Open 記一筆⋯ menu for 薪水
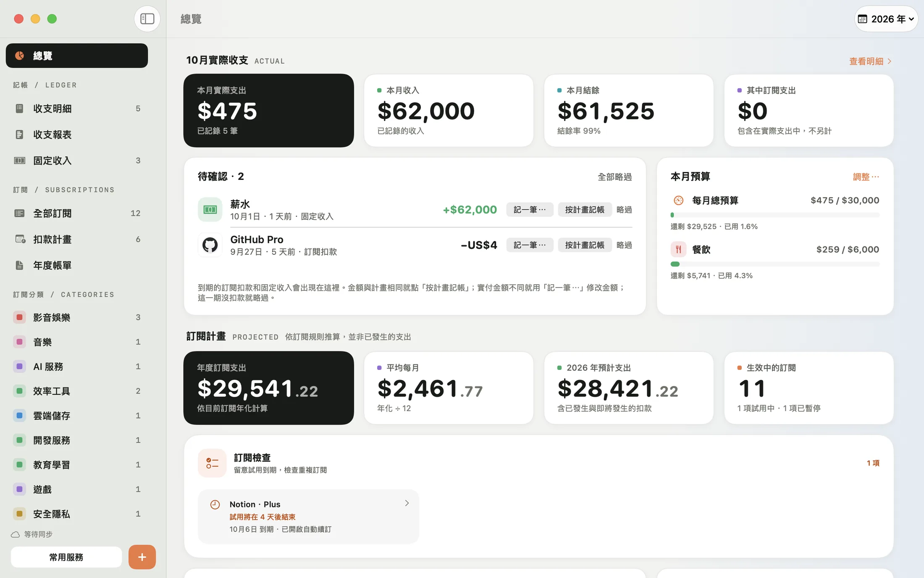 (x=530, y=210)
